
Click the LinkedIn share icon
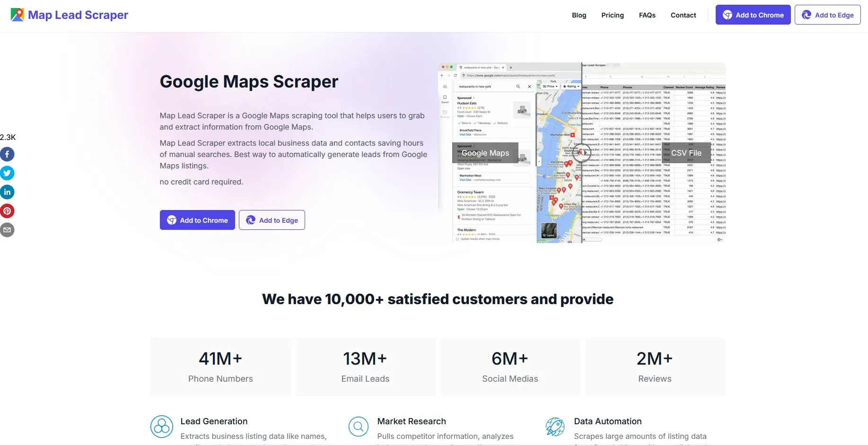pos(7,192)
